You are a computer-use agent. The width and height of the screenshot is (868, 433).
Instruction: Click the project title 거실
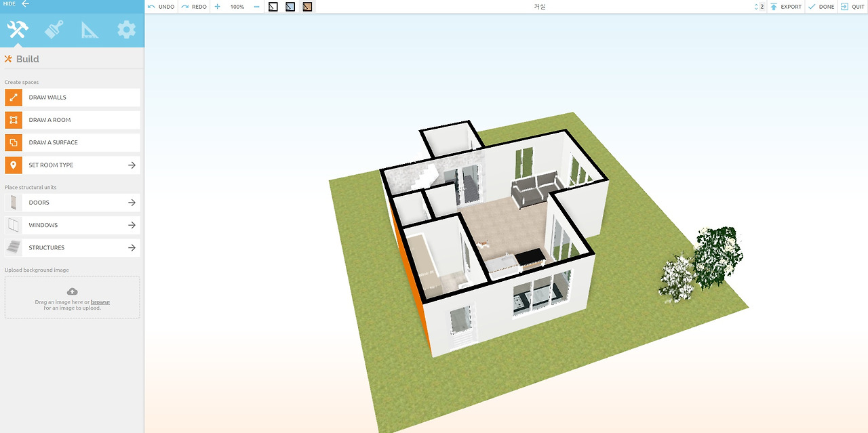click(539, 7)
